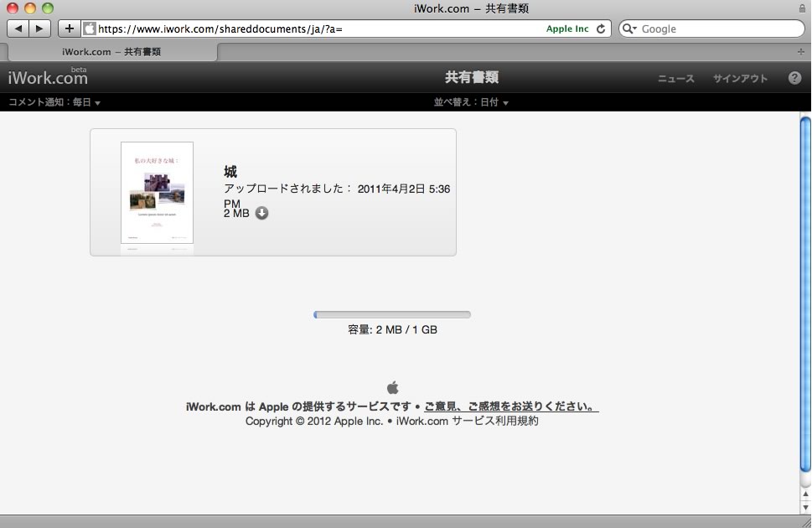Open the 並べ替え：日付 sort dropdown
The width and height of the screenshot is (812, 528).
tap(471, 102)
